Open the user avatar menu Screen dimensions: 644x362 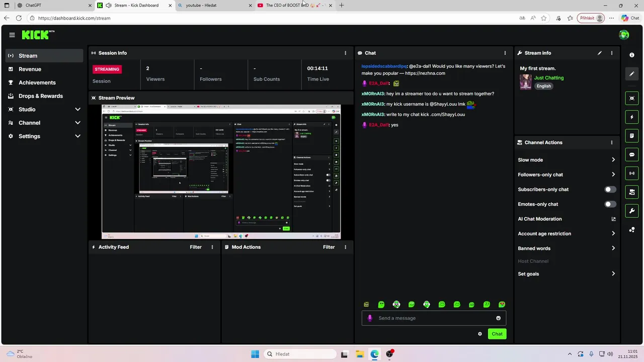624,35
